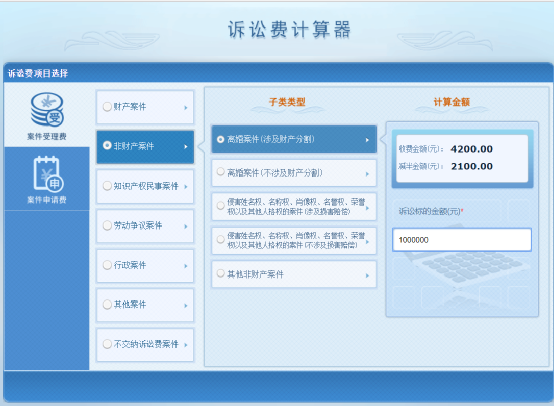Image resolution: width=554 pixels, height=407 pixels.
Task: Choose the 劳动争议案件 radio button
Action: pos(107,225)
